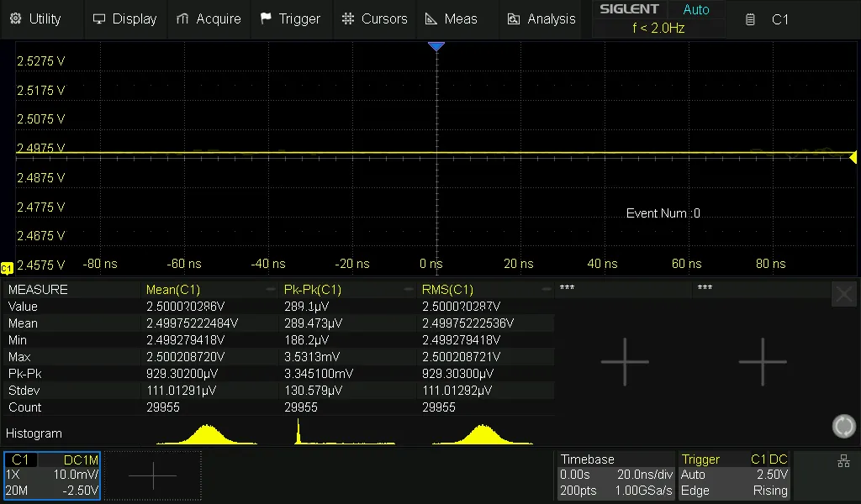Add a channel using the bottom plus button
The height and width of the screenshot is (504, 861).
pyautogui.click(x=153, y=475)
